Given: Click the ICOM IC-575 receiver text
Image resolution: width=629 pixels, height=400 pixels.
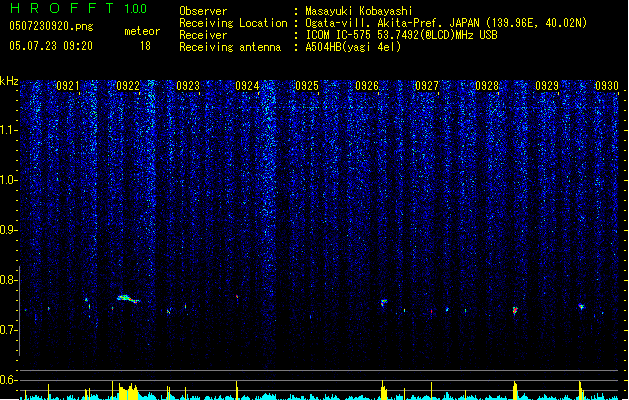Looking at the screenshot, I should click(401, 35).
